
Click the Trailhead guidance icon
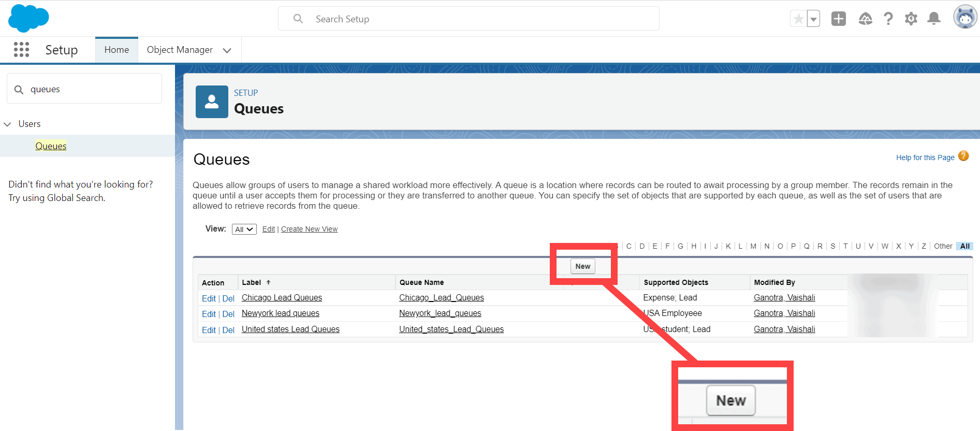click(866, 19)
